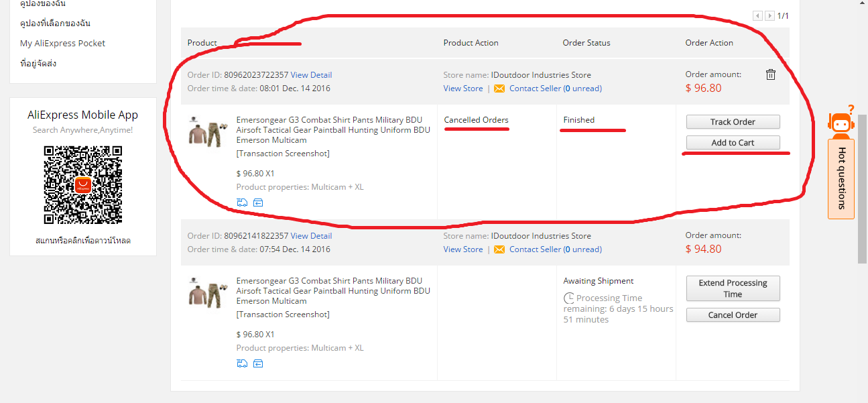This screenshot has width=868, height=403.
Task: Click the Awaiting Shipment status text
Action: tap(599, 281)
